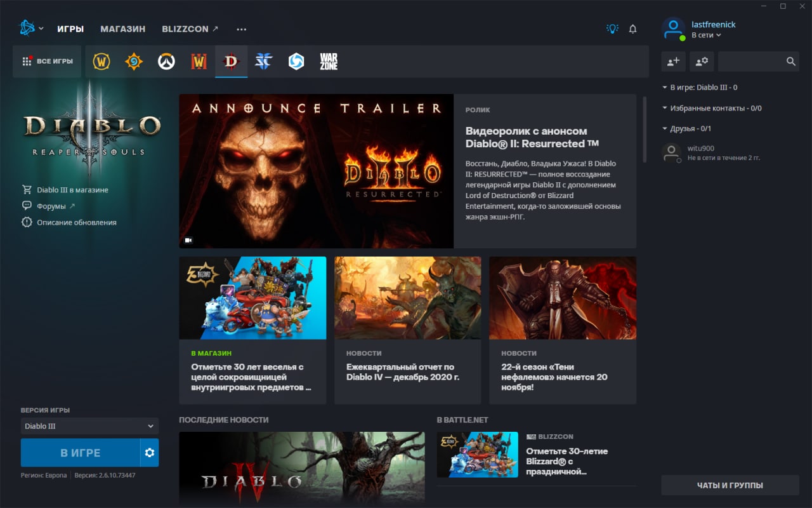812x508 pixels.
Task: Click the В ИГРЕ play button
Action: (x=81, y=453)
